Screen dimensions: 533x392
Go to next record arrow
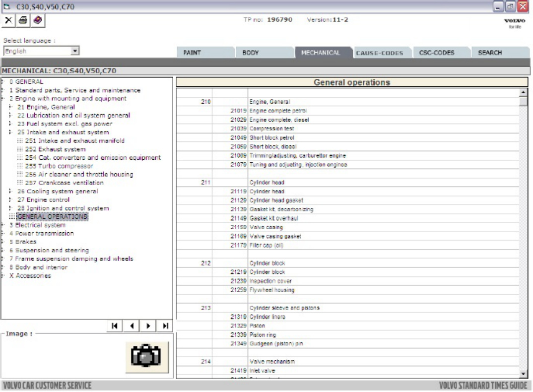click(148, 326)
